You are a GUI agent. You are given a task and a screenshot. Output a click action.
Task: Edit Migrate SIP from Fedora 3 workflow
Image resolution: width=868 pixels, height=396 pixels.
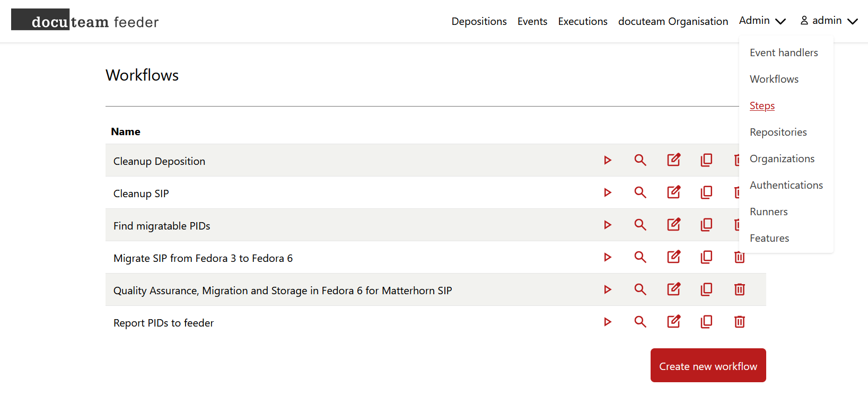[674, 257]
